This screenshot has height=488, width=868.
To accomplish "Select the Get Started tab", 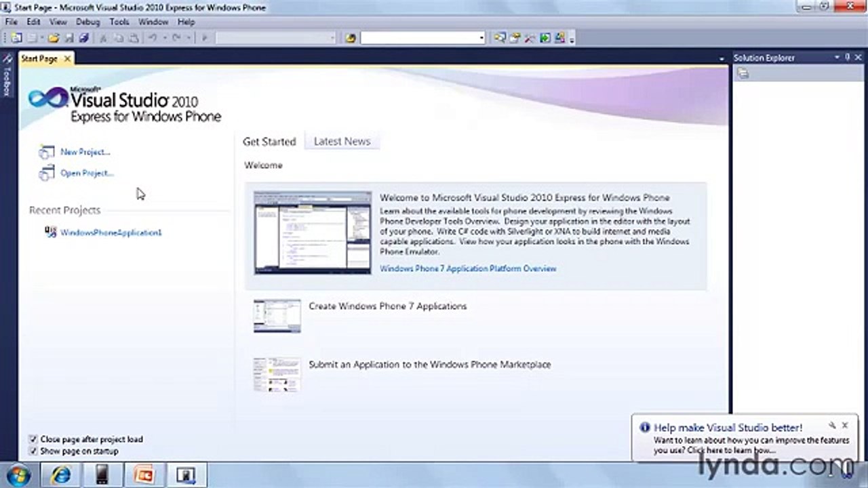I will pos(269,141).
